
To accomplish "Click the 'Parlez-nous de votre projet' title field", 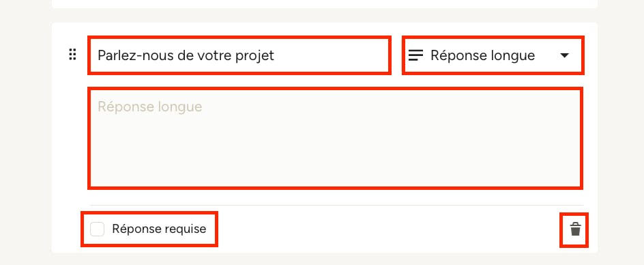I will coord(239,55).
